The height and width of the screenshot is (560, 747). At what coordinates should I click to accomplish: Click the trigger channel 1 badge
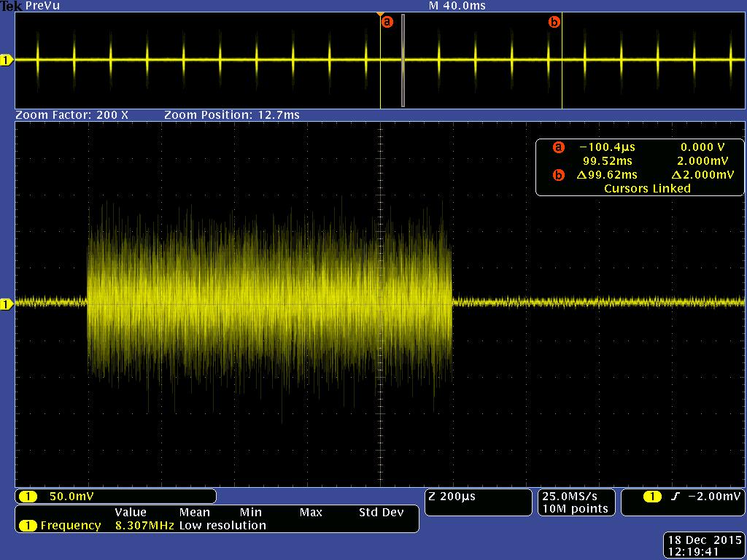(x=652, y=497)
